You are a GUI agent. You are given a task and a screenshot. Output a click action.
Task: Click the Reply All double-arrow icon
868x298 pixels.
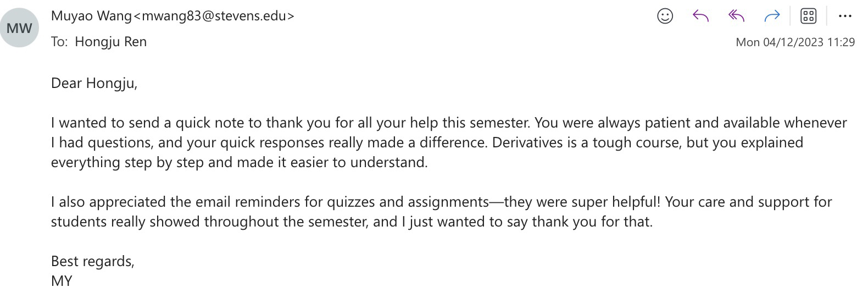tap(736, 16)
